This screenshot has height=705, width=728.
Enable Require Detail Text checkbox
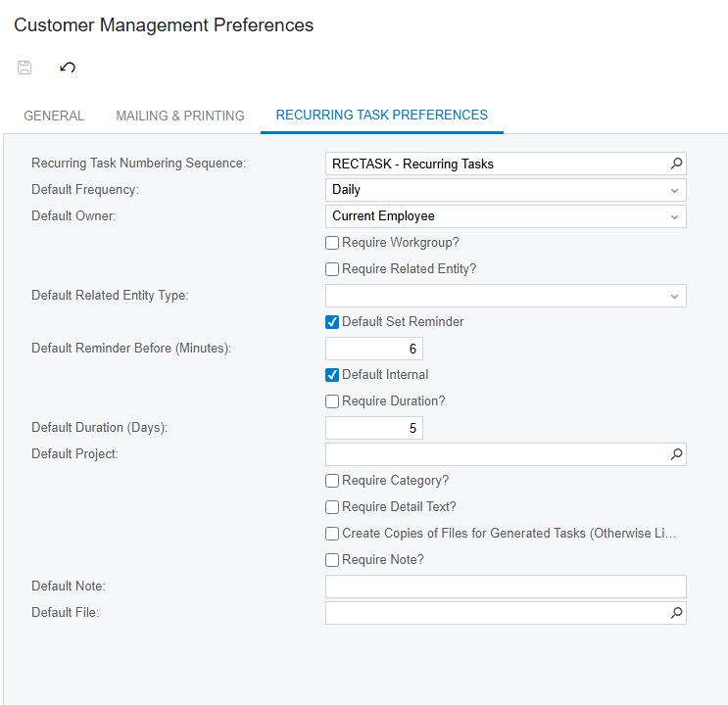tap(332, 507)
